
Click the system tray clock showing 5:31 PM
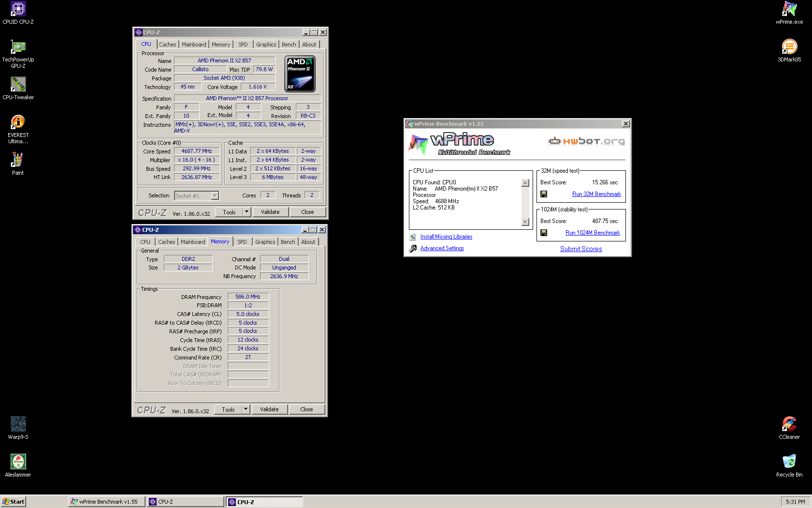[795, 502]
